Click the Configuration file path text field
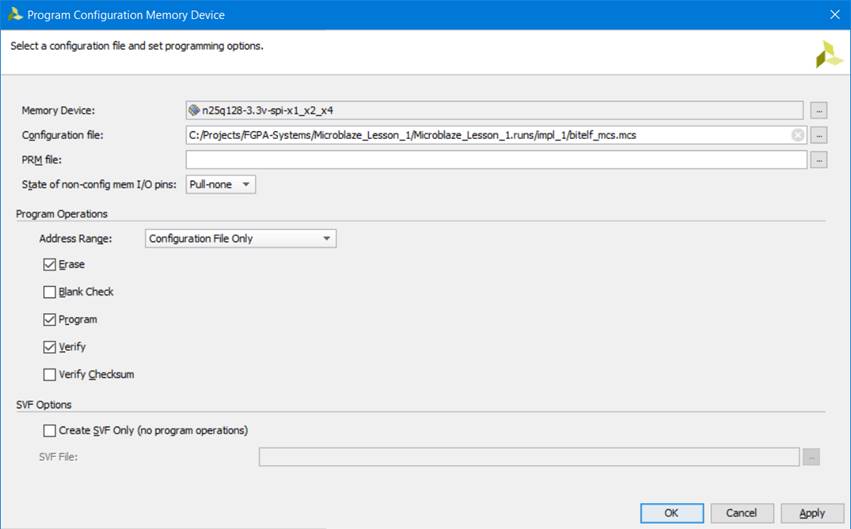851x529 pixels. [480, 135]
